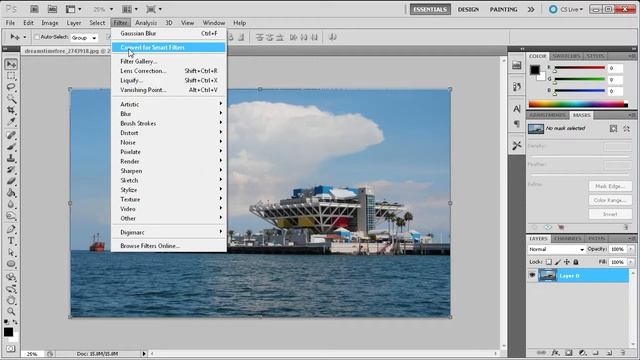Click the color spectrum ramp
The height and width of the screenshot is (360, 640).
tap(578, 104)
